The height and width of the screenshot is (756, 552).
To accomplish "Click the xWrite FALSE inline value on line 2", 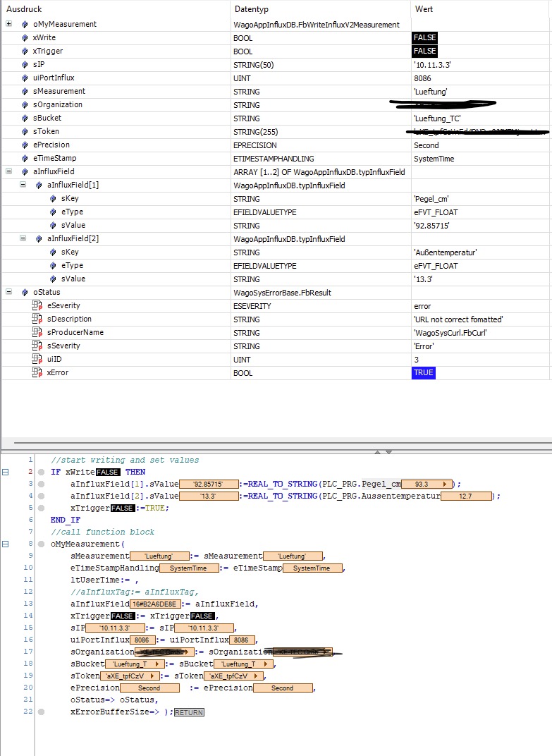I will tap(108, 472).
